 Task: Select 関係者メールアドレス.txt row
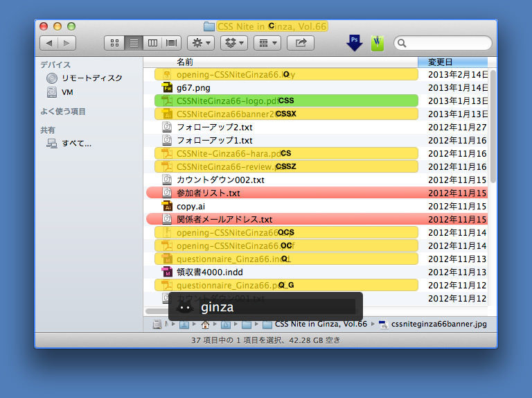[317, 219]
